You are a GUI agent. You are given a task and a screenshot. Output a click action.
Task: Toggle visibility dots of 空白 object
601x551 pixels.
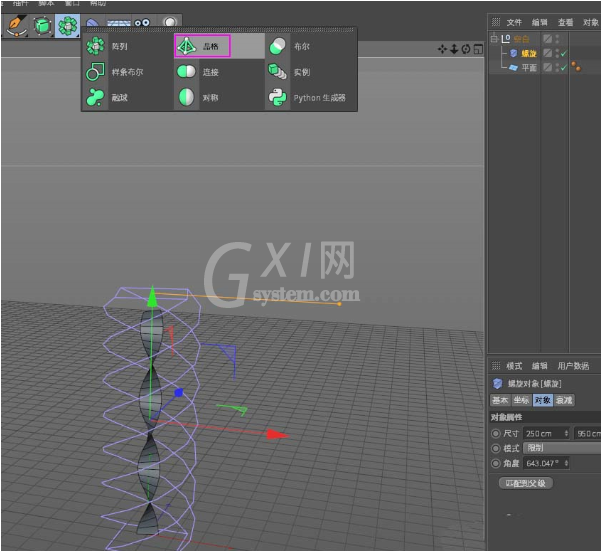click(x=557, y=39)
